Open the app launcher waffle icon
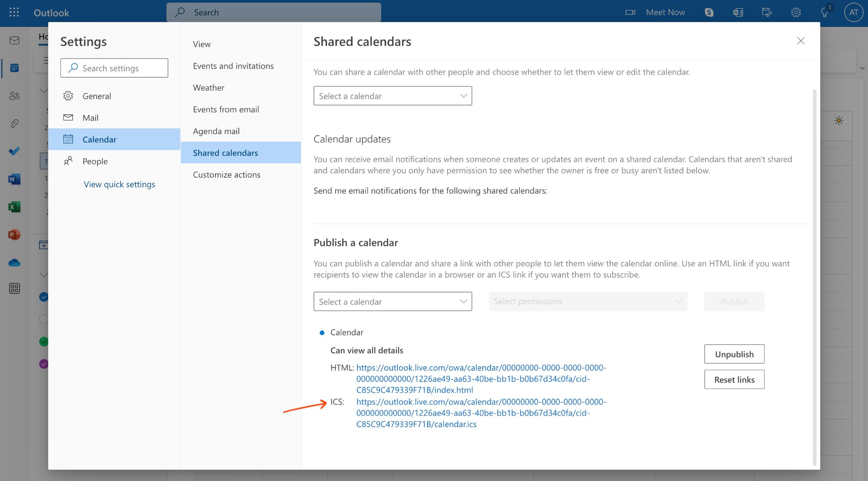This screenshot has height=481, width=868. tap(14, 12)
